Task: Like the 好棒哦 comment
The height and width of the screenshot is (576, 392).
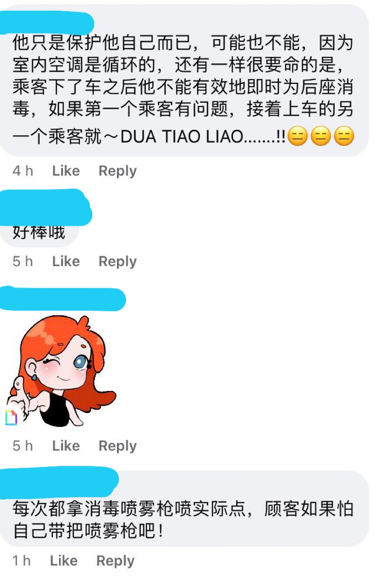Action: pyautogui.click(x=66, y=261)
